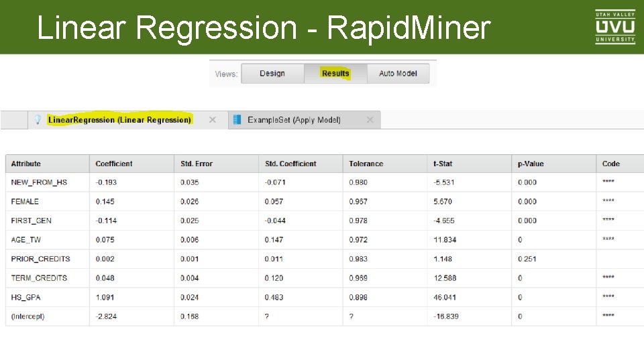Screen dimensions: 644x362
Task: Sort by the Coefficient column header
Action: pyautogui.click(x=132, y=164)
